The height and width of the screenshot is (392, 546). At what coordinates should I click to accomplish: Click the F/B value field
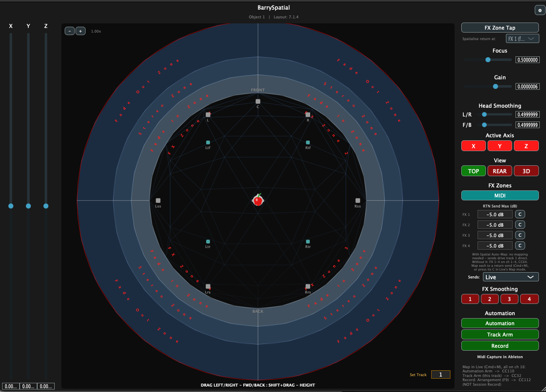(527, 124)
